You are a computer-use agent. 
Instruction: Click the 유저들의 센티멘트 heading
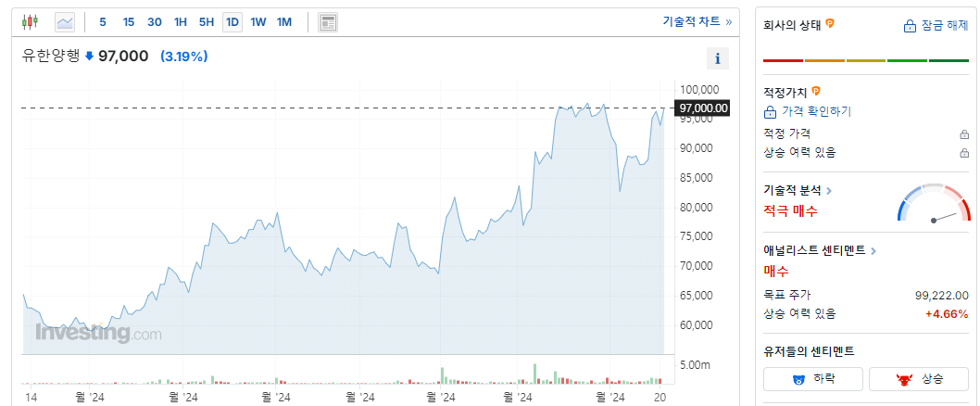pyautogui.click(x=809, y=351)
